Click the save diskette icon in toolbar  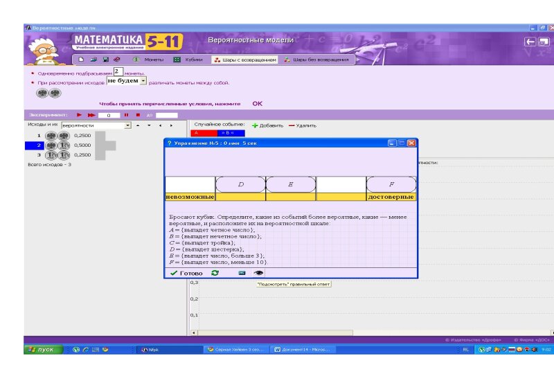click(105, 60)
